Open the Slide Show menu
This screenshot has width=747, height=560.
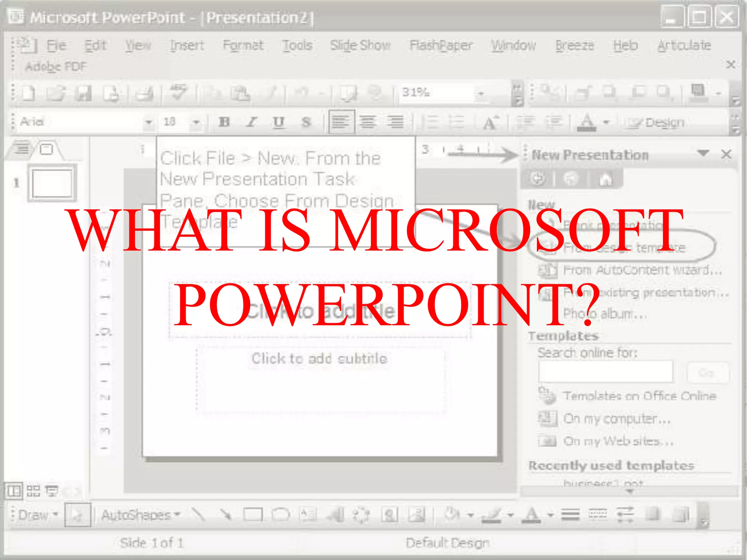tap(360, 45)
